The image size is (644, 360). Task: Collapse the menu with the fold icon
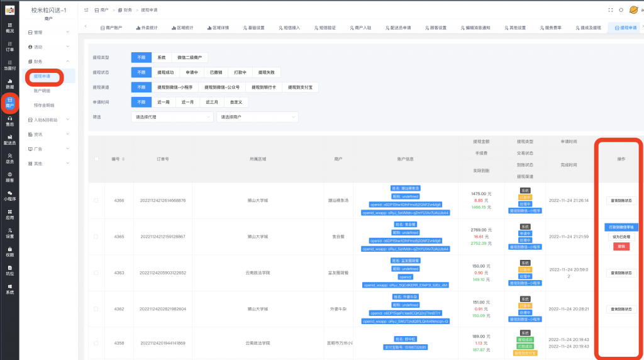86,10
